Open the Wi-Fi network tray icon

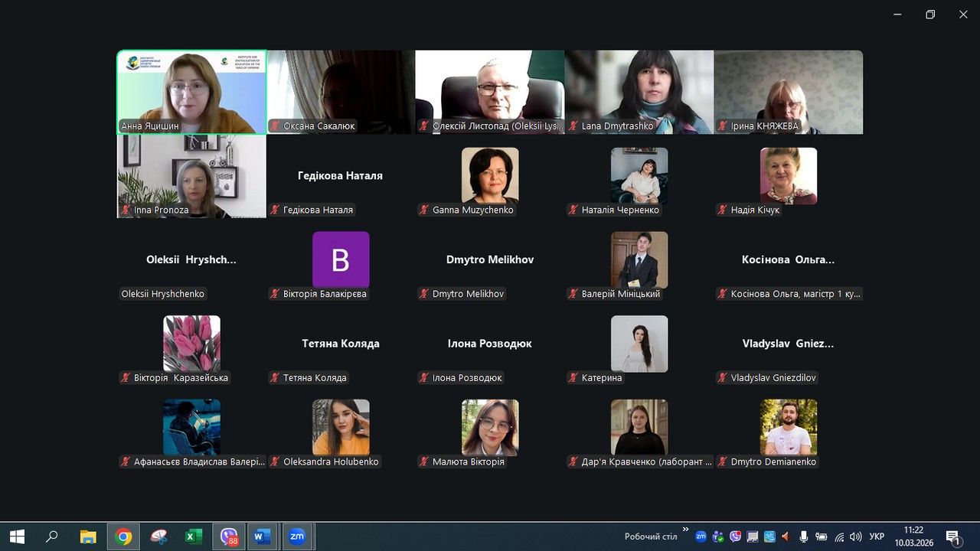[x=839, y=536]
